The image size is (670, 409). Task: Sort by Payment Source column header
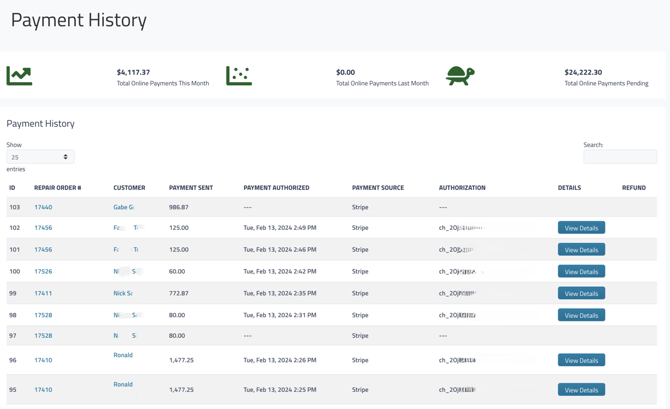tap(378, 188)
